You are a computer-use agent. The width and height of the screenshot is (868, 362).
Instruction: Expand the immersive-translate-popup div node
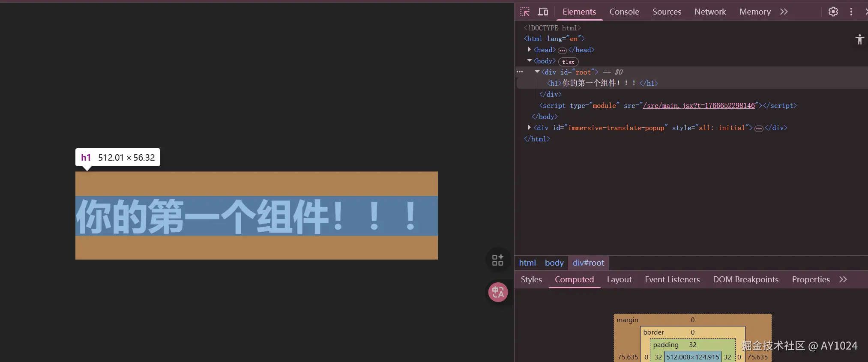point(530,128)
